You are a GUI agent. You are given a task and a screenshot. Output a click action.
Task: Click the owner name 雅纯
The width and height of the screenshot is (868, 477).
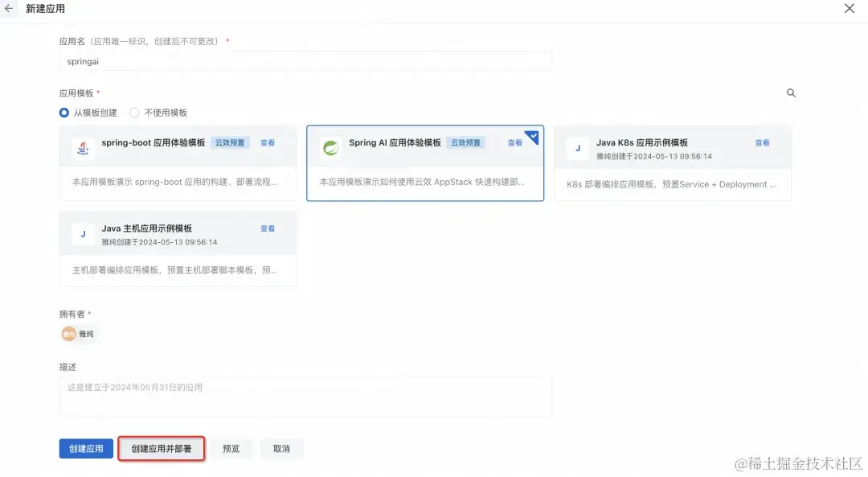[86, 334]
